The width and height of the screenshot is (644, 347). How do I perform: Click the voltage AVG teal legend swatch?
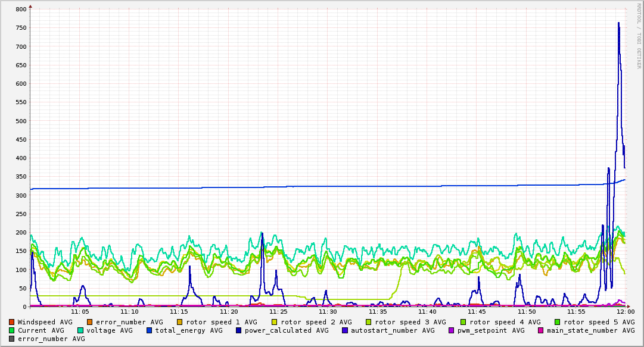tap(80, 330)
